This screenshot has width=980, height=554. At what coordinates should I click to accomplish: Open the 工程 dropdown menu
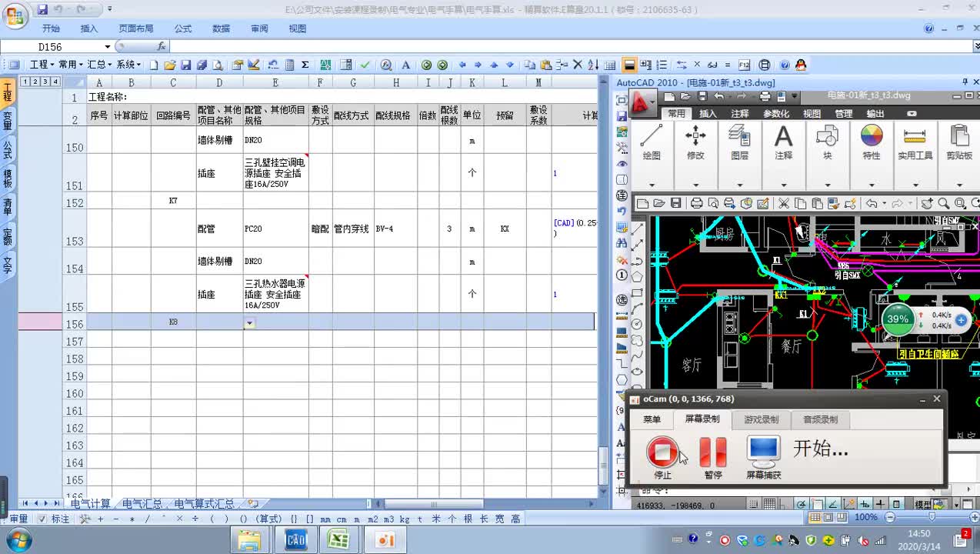coord(42,65)
